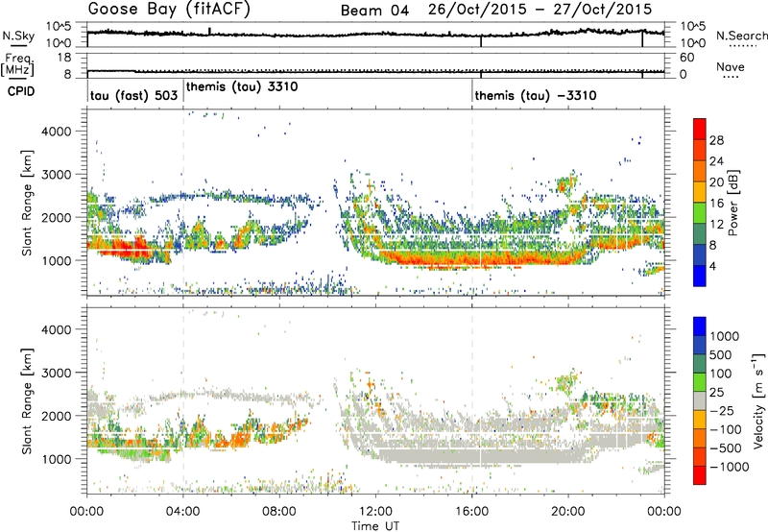The height and width of the screenshot is (532, 768).
Task: Click the '-1000' tick on Velocity colorbar
Action: click(x=729, y=467)
